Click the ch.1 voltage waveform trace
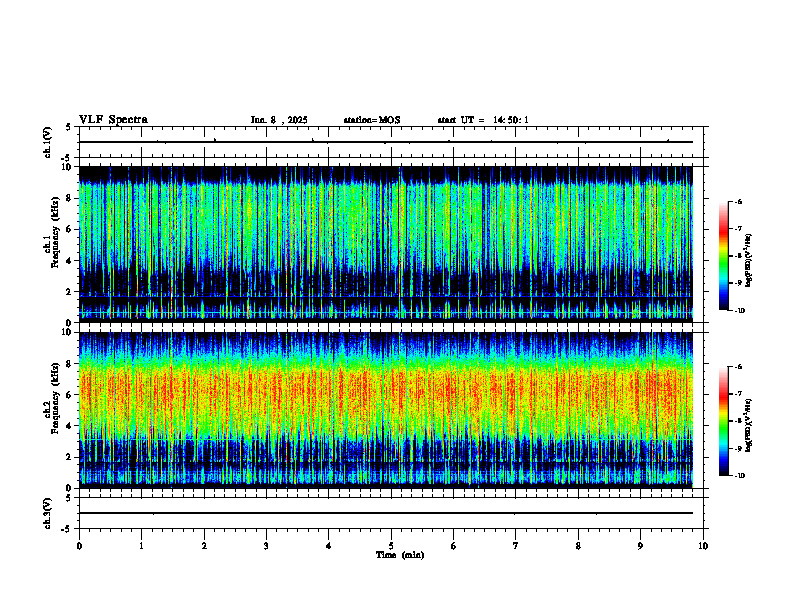Image resolution: width=792 pixels, height=612 pixels. point(386,142)
